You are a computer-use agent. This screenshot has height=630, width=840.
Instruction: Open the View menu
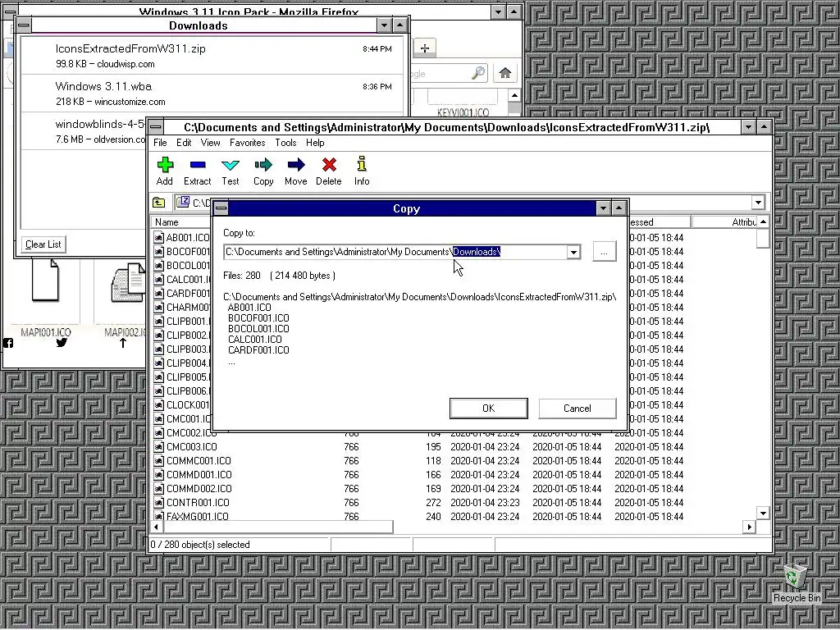(x=211, y=143)
